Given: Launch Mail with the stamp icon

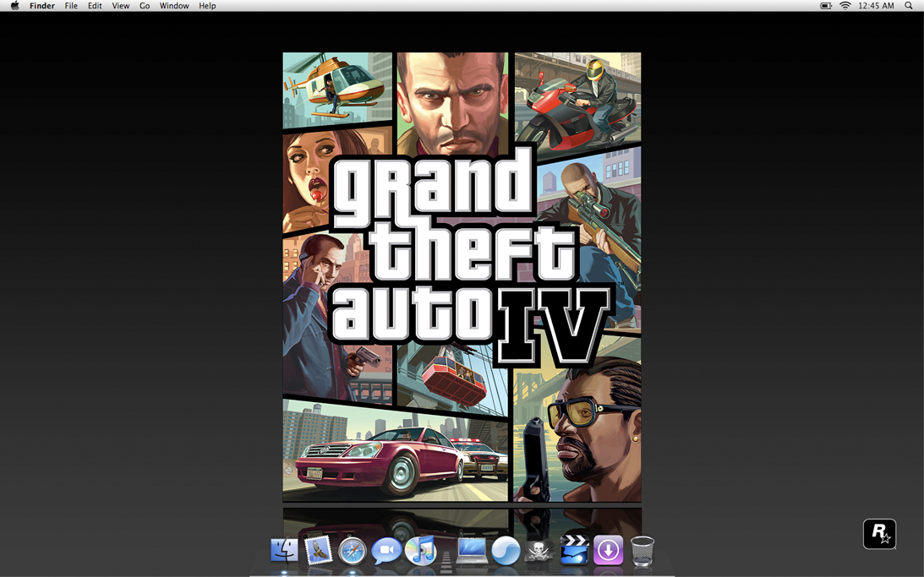Looking at the screenshot, I should coord(318,551).
